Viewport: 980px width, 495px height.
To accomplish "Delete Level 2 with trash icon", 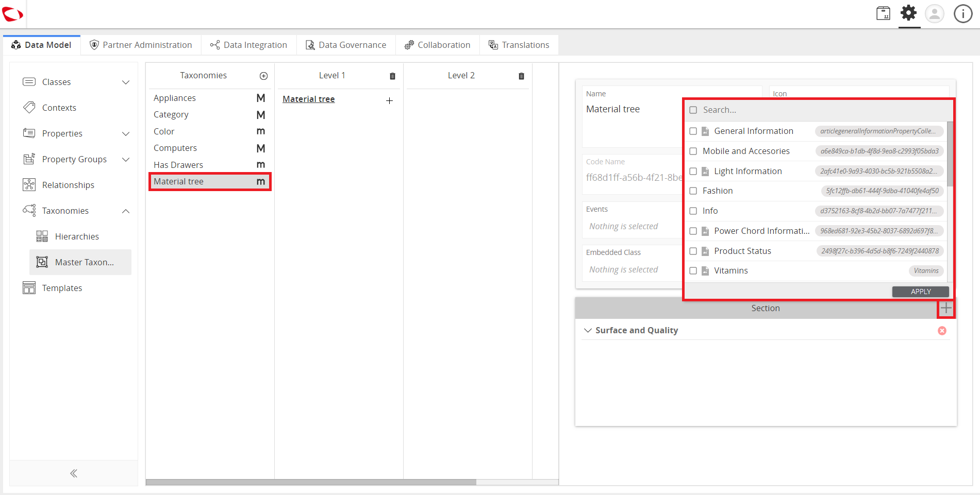I will click(x=521, y=76).
